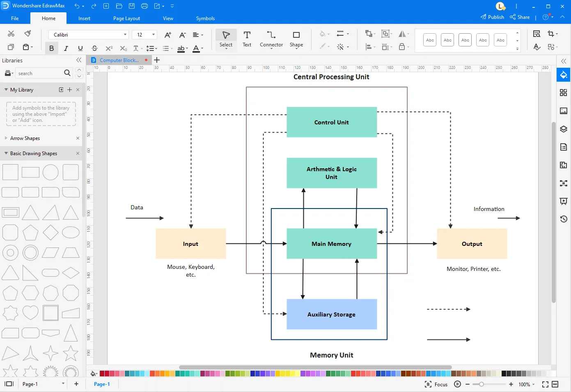Collapse the Basic Drawing Shapes section
The height and width of the screenshot is (392, 571).
(x=6, y=153)
